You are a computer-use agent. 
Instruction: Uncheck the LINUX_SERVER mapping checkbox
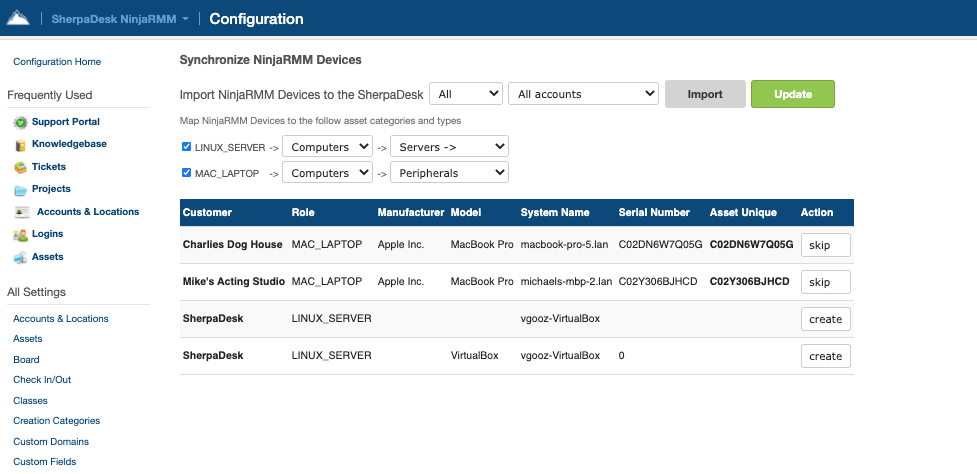point(187,146)
